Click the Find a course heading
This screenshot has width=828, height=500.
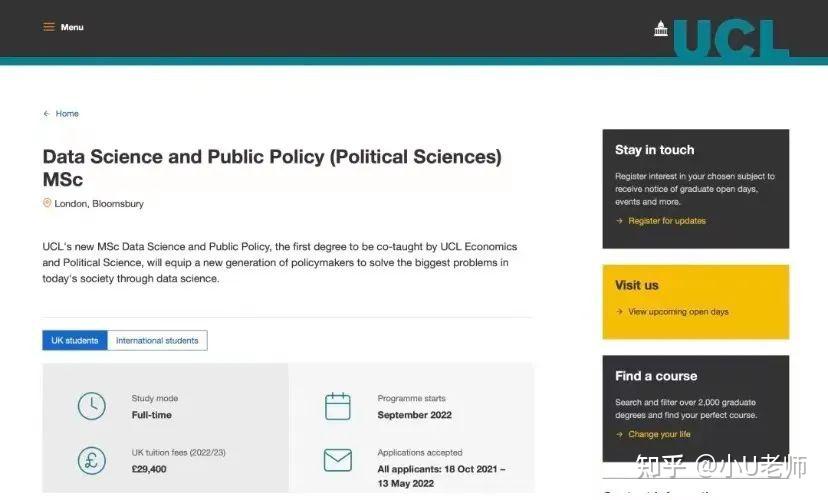point(656,376)
